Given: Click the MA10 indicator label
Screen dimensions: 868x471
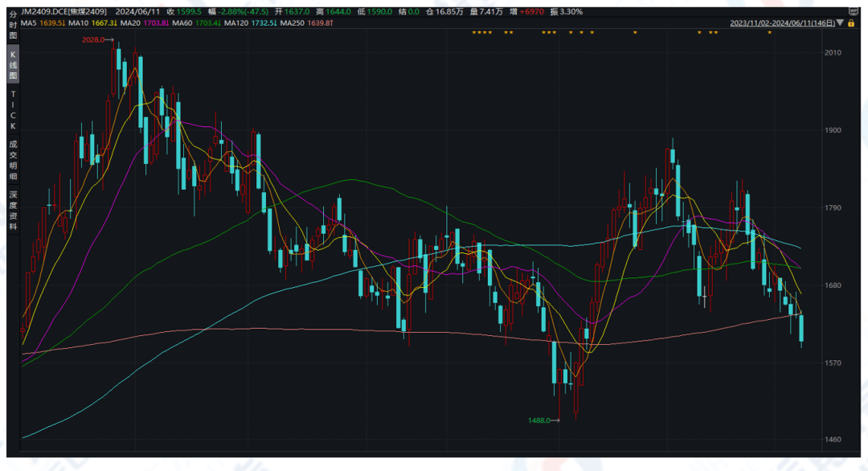Looking at the screenshot, I should 92,23.
